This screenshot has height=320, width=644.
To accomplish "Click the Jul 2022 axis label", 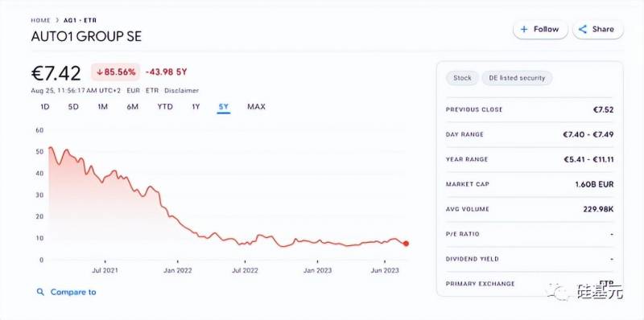I will pyautogui.click(x=245, y=270).
